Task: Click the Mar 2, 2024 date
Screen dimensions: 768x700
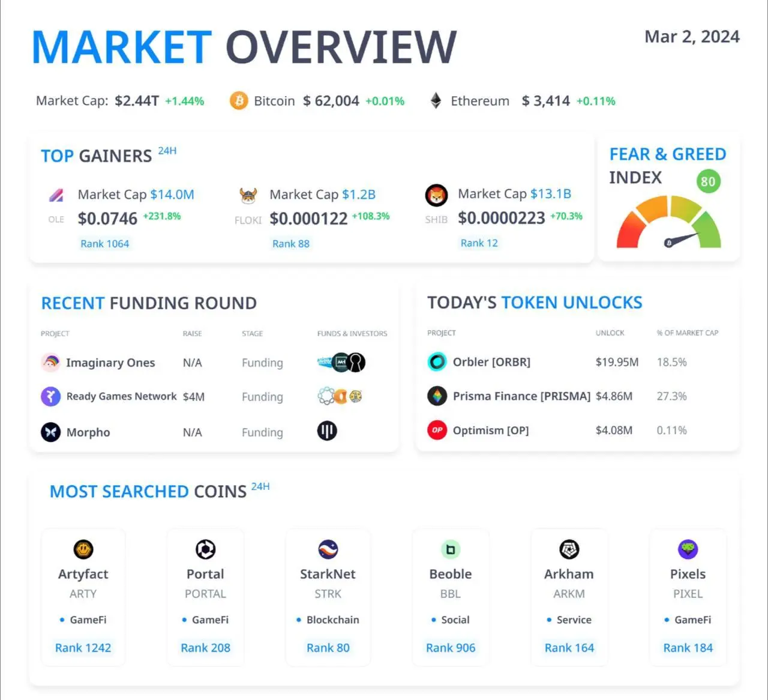Action: coord(692,37)
